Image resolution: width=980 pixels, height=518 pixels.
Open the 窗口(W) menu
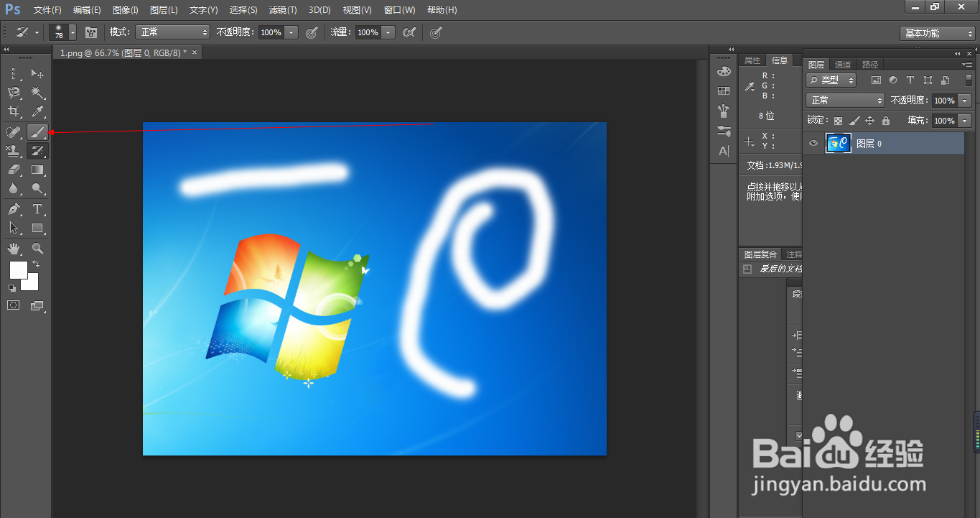pyautogui.click(x=400, y=10)
